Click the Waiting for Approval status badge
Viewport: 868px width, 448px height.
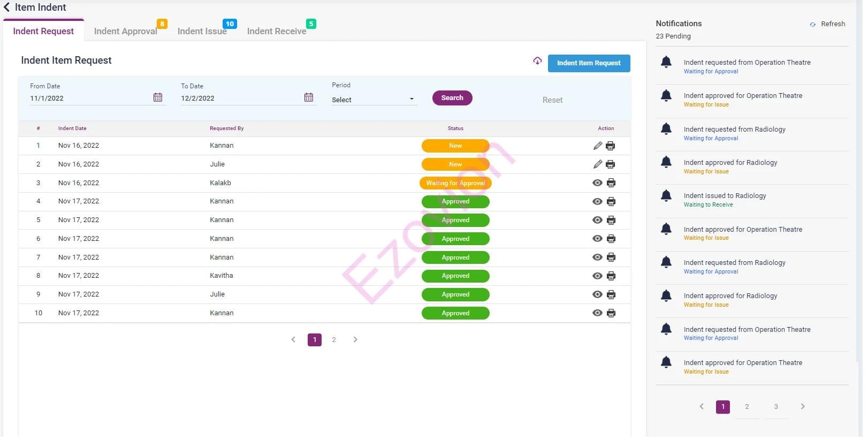(x=455, y=183)
